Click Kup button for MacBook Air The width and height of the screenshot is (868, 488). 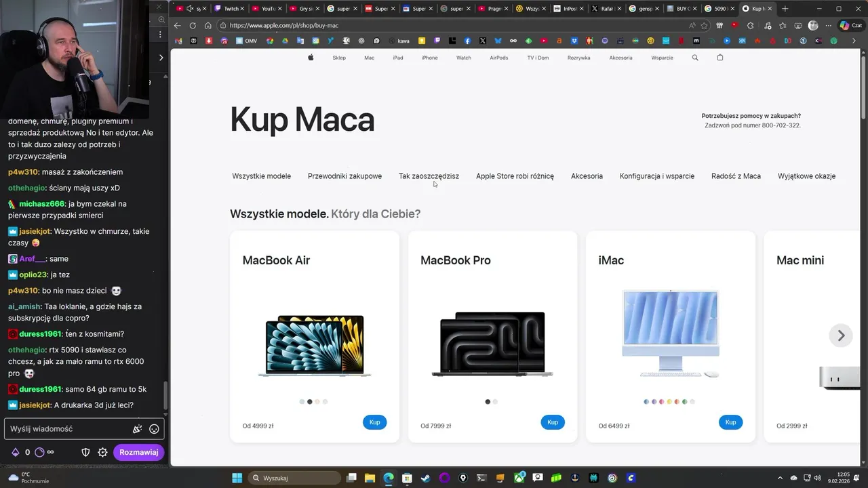point(375,422)
